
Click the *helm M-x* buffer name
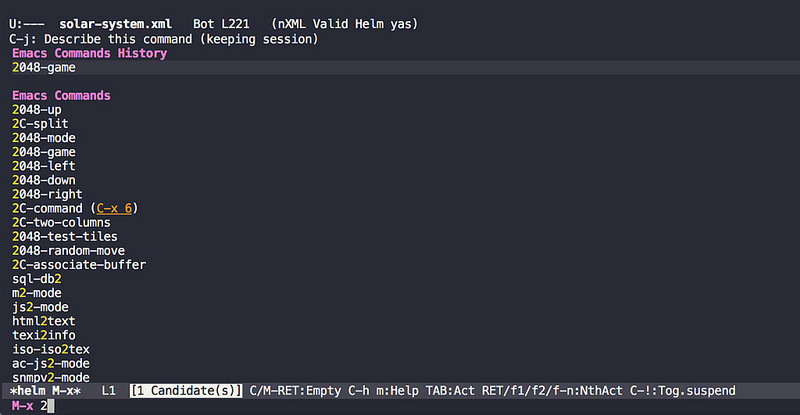coord(44,390)
